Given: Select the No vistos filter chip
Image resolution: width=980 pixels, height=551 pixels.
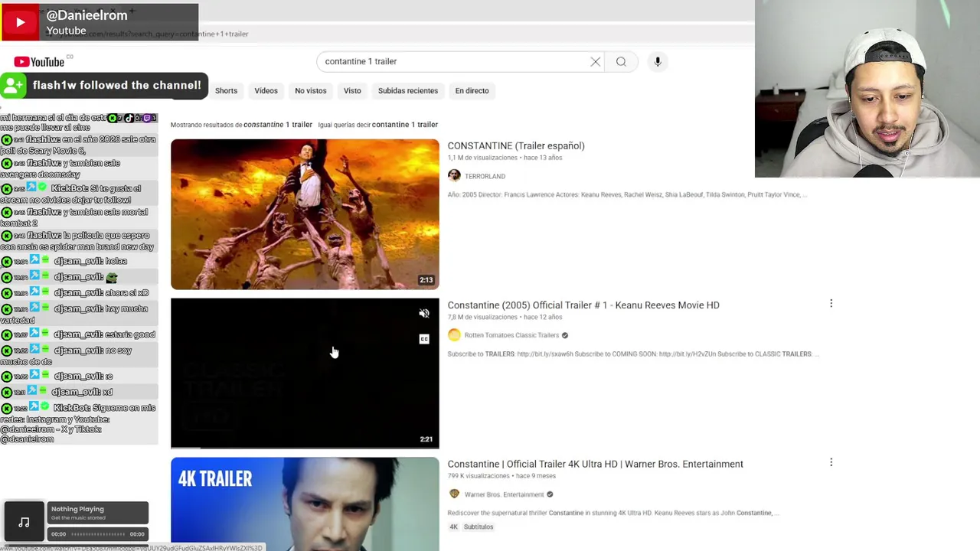Looking at the screenshot, I should [x=311, y=90].
